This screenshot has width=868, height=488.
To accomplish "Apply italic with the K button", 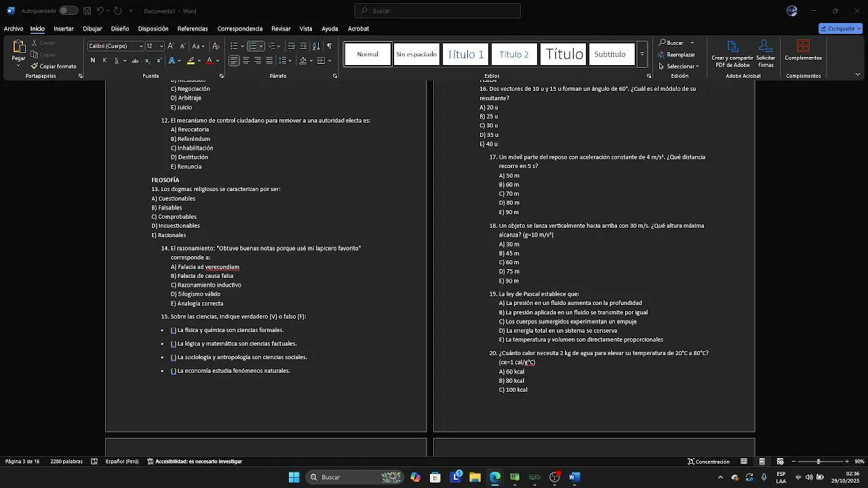I will [x=104, y=61].
